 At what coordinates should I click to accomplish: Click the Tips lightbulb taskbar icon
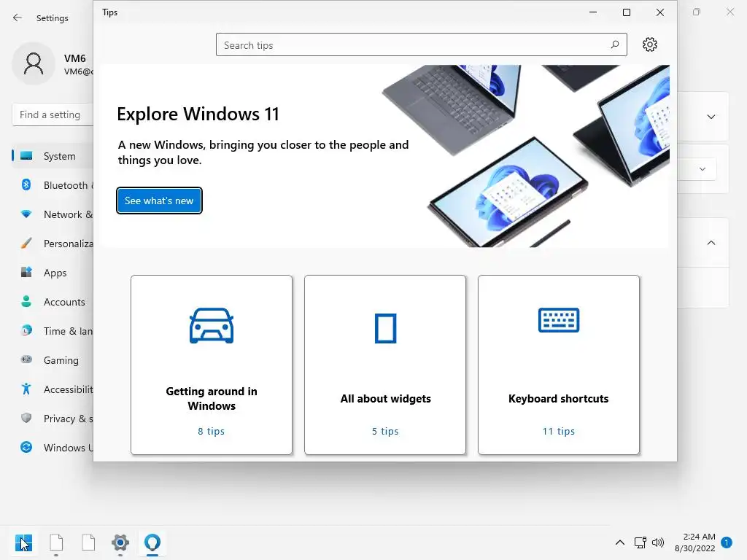tap(152, 542)
